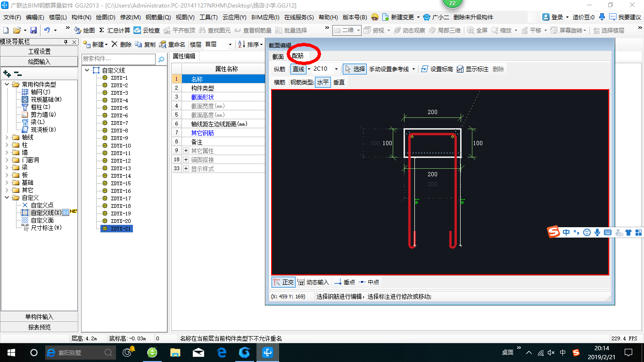Select component ZDYX-15 in list
This screenshot has width=644, height=362.
121,183
